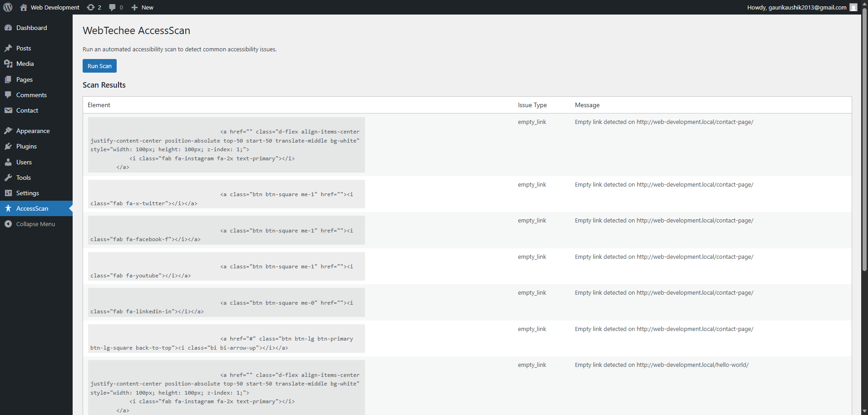Open the Dashboard menu
This screenshot has width=868, height=415.
click(x=36, y=28)
